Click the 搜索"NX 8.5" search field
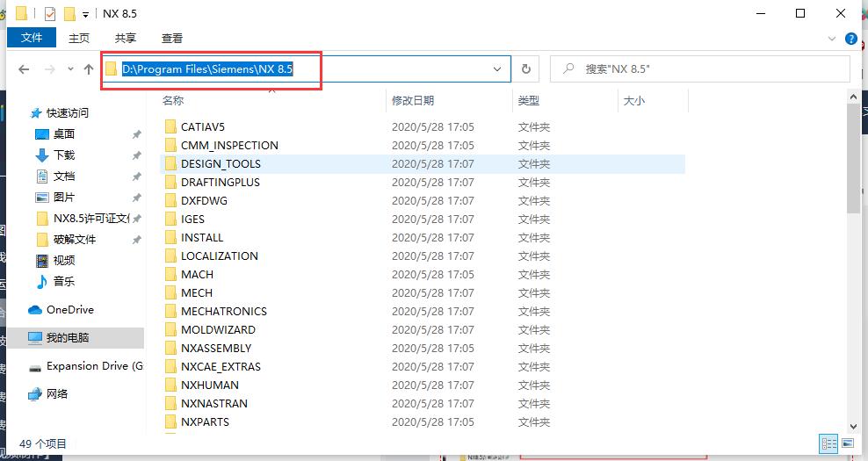This screenshot has height=461, width=868. (699, 69)
